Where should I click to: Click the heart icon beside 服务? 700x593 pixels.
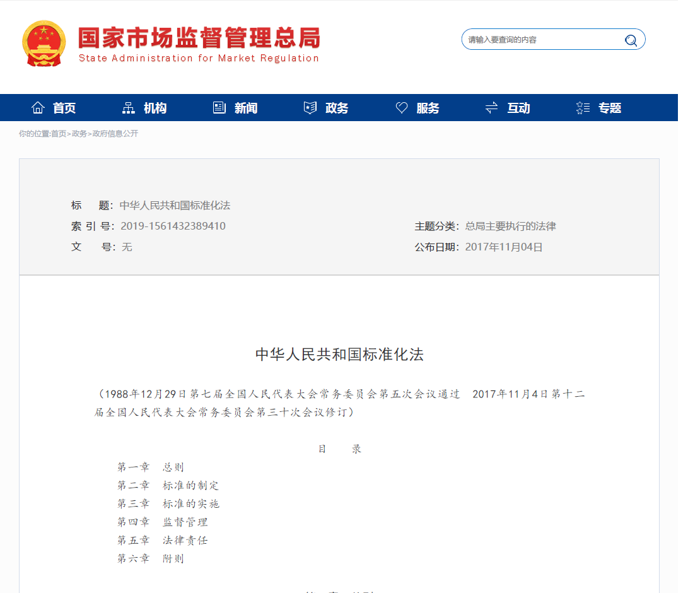(x=402, y=107)
